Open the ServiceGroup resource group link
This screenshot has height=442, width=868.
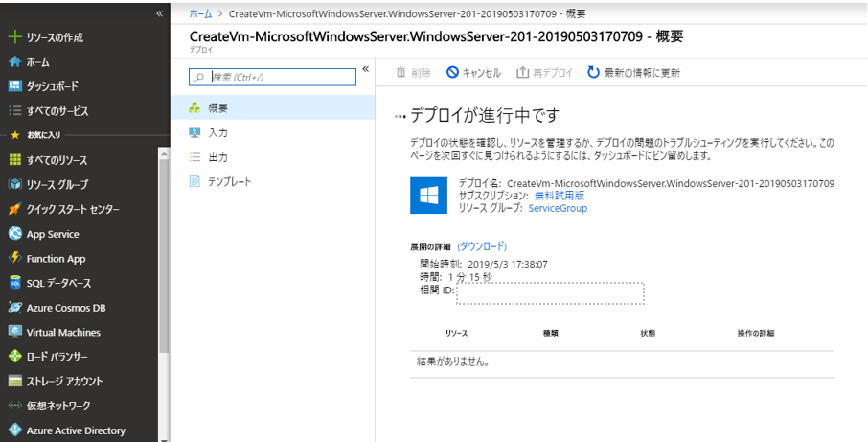click(x=558, y=208)
